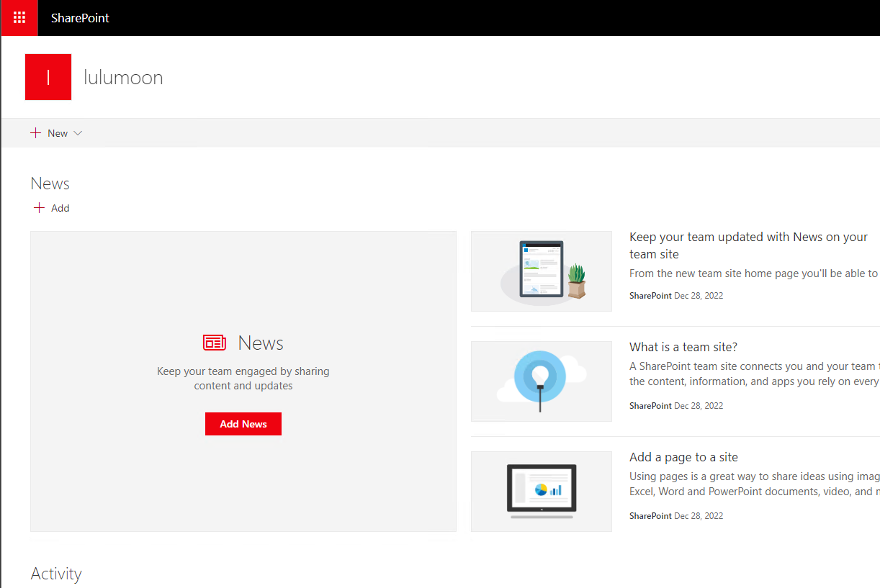
Task: Click the lightbulb thumbnail for What is a team site
Action: (x=541, y=381)
